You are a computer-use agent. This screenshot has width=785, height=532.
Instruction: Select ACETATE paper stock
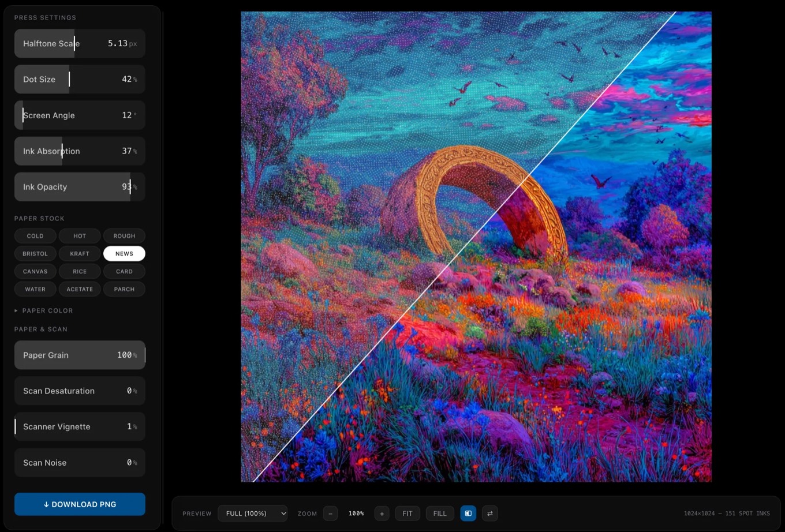(x=80, y=289)
